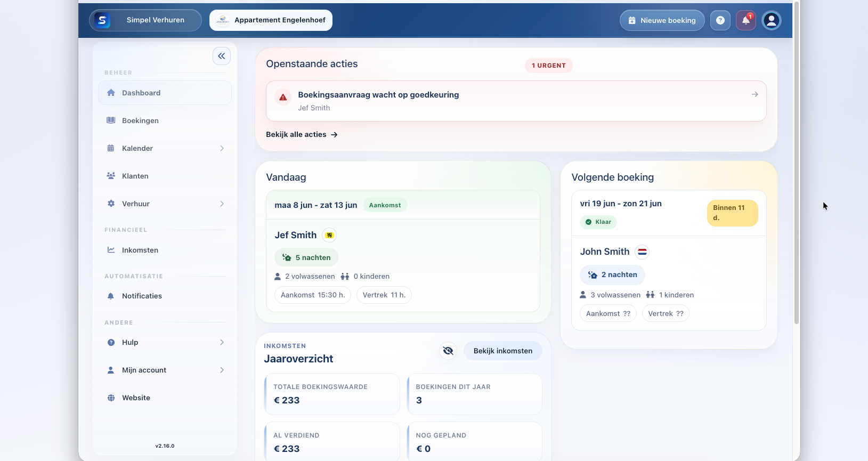Open the Appartement Engelenhoef property selector
This screenshot has width=868, height=461.
click(271, 20)
